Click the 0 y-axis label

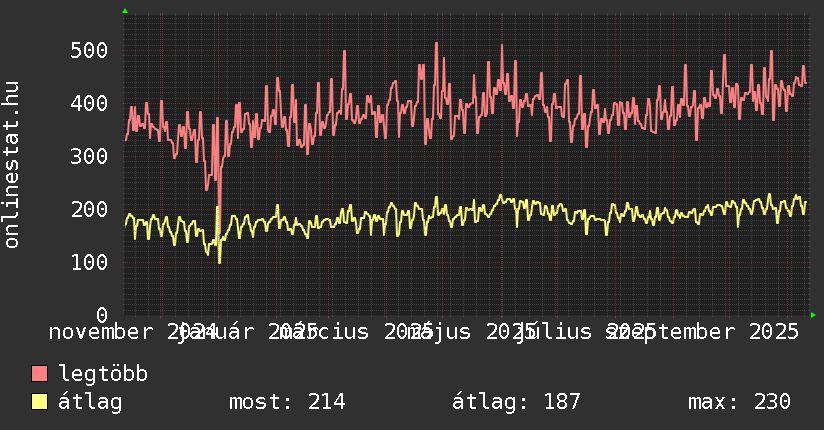click(x=101, y=315)
